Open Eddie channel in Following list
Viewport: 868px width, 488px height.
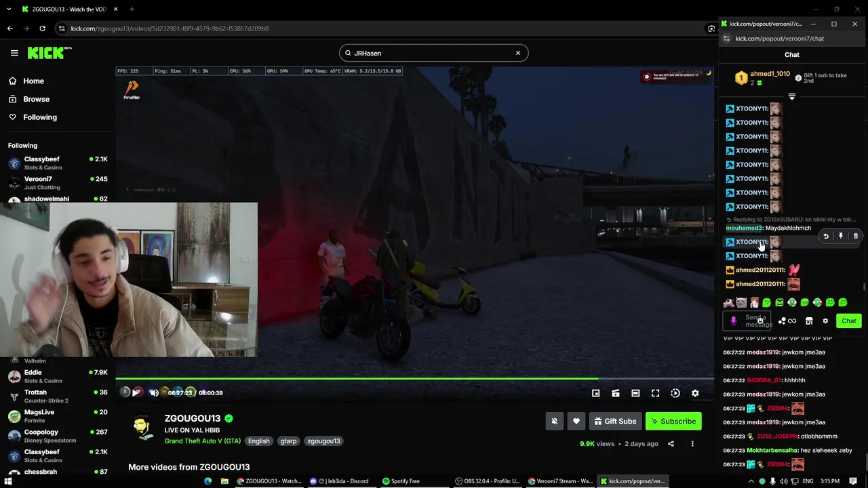coord(58,376)
